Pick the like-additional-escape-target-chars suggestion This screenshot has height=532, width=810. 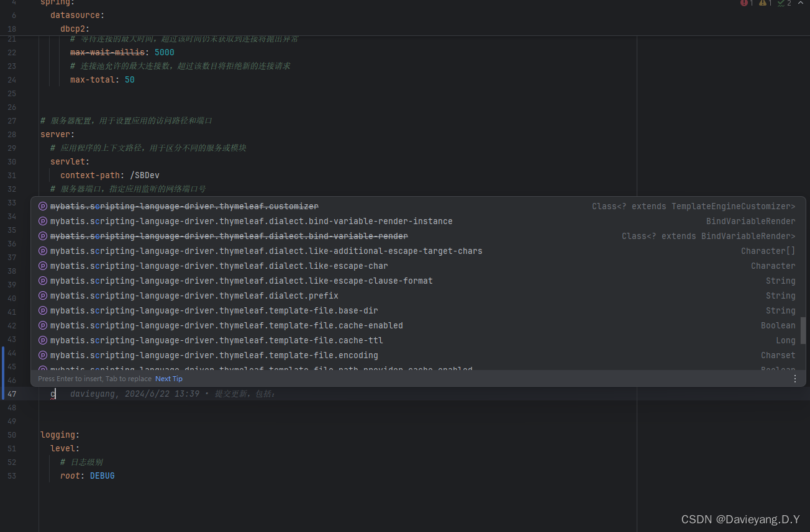pyautogui.click(x=418, y=251)
